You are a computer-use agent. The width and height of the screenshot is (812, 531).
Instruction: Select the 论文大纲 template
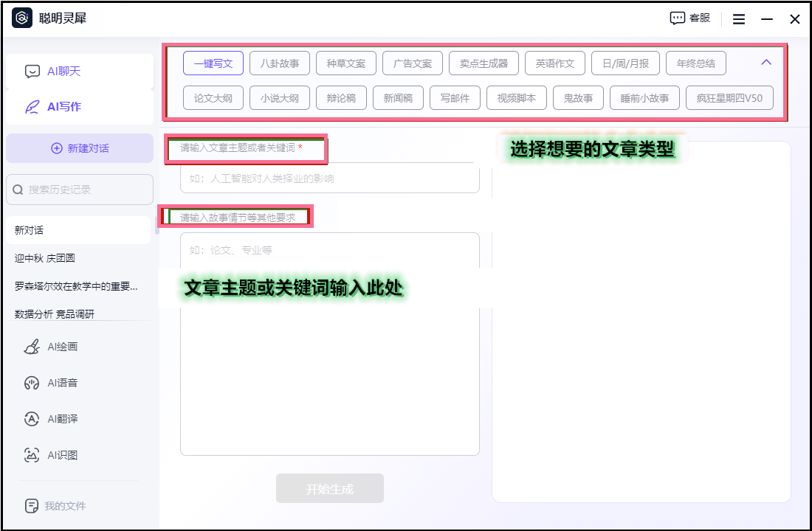tap(213, 98)
